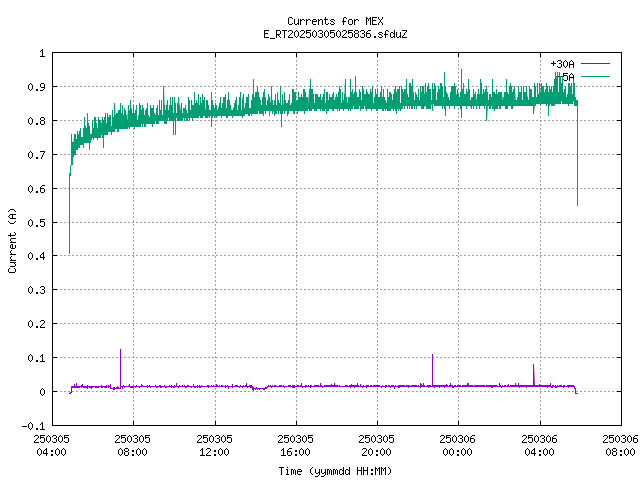
Task: Click y-axis tick label 0.6
Action: click(36, 189)
